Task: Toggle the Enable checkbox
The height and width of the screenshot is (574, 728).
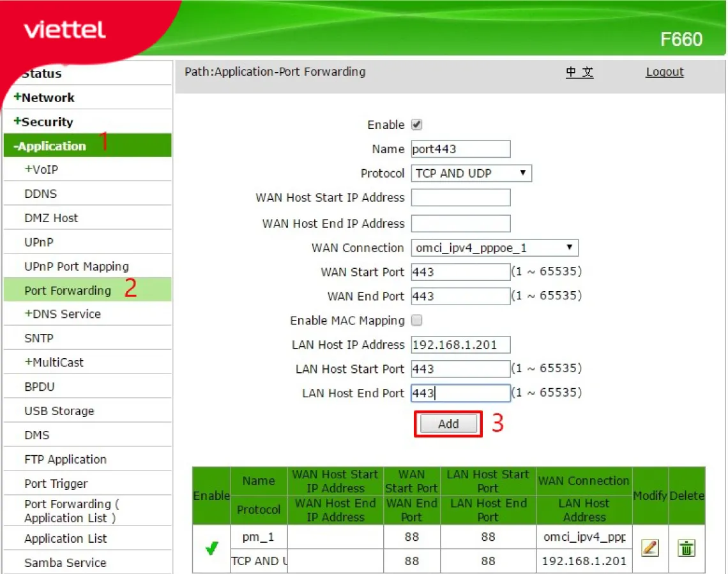Action: pyautogui.click(x=417, y=125)
